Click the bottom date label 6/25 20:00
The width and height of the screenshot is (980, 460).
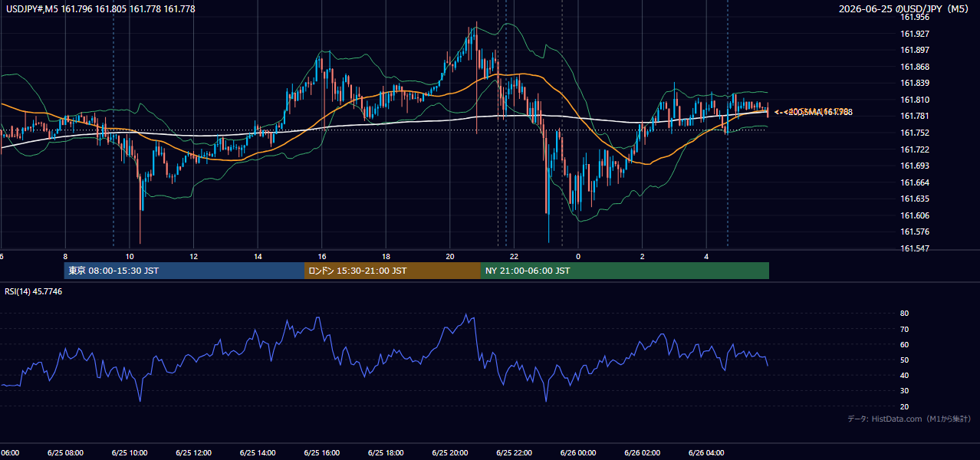(x=450, y=453)
